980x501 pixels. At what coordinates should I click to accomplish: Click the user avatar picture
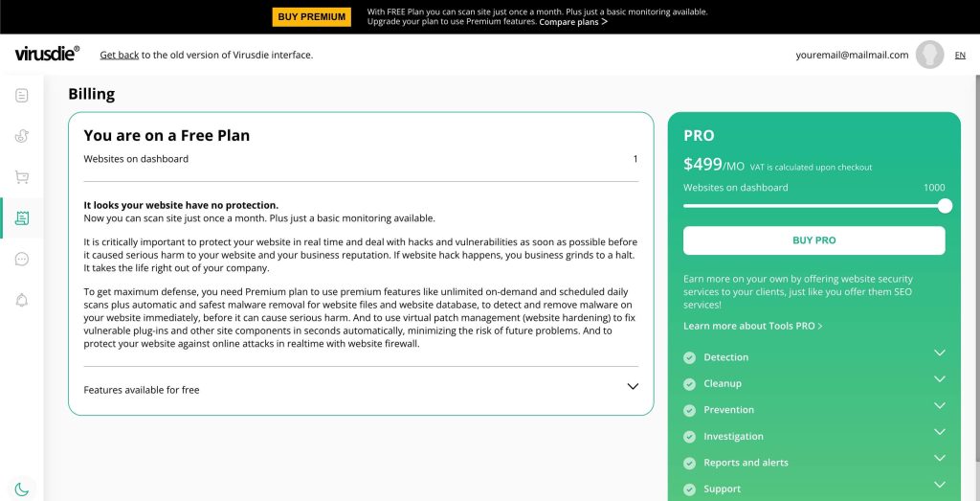pos(929,55)
